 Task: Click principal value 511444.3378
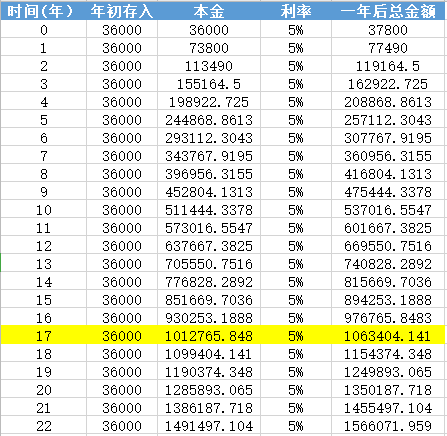coord(209,210)
